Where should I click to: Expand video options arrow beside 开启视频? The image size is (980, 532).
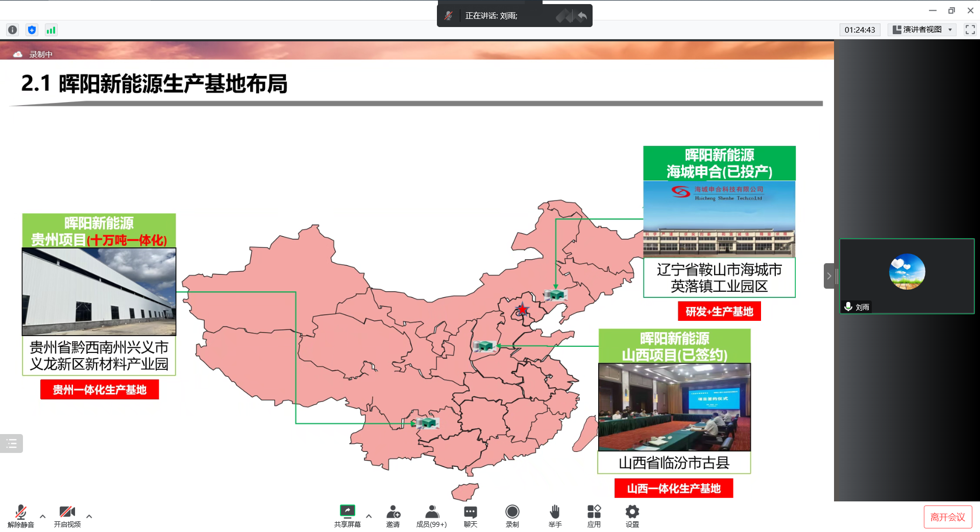(89, 516)
